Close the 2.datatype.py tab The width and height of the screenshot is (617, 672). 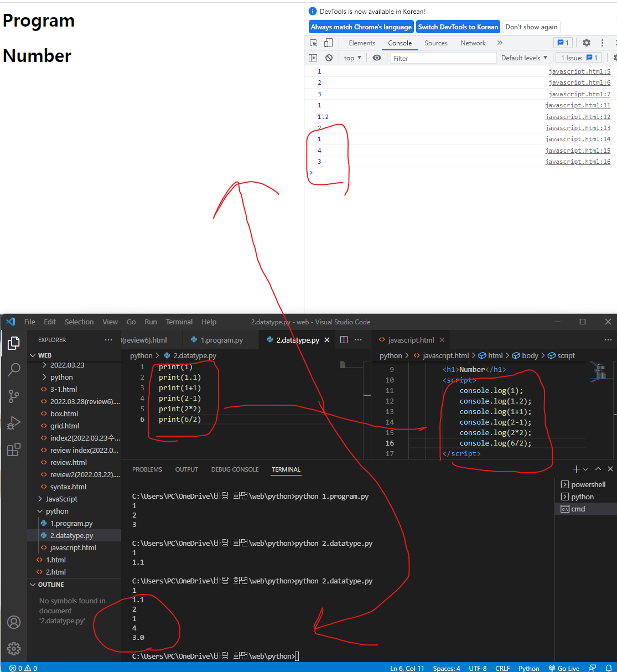[x=327, y=340]
